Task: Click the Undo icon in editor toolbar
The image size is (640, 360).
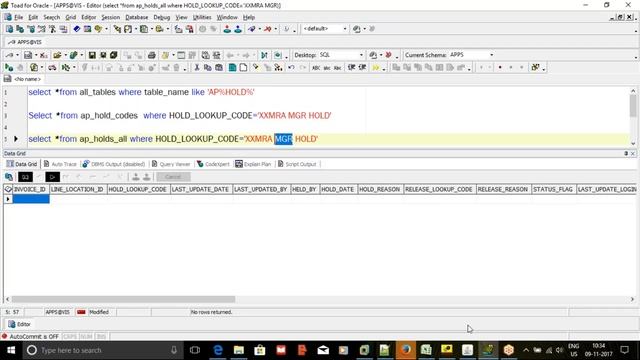Action: pos(291,68)
